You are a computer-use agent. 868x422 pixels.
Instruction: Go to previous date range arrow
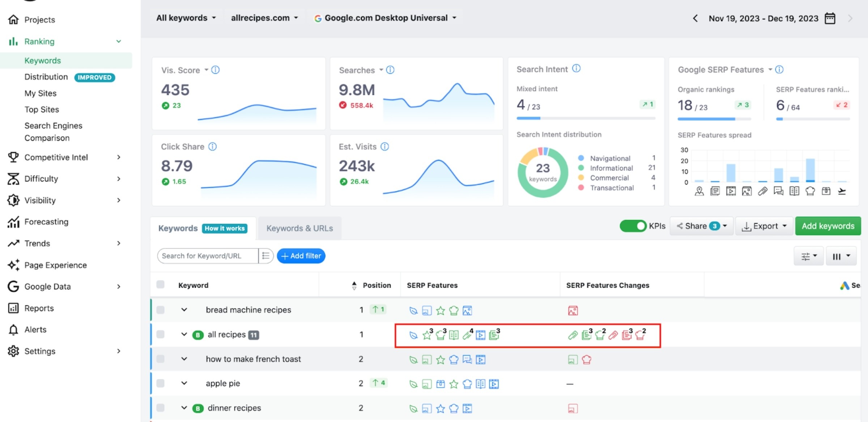(x=695, y=18)
